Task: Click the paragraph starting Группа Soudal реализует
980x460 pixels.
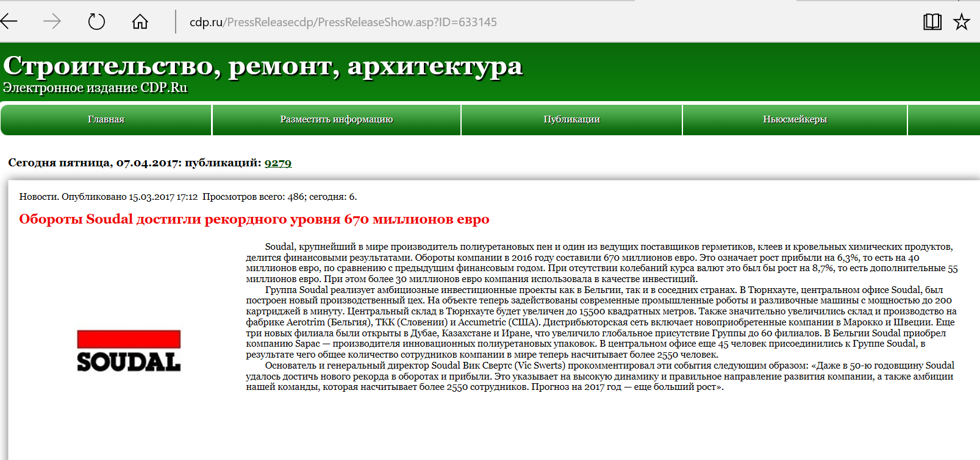Action: click(601, 322)
